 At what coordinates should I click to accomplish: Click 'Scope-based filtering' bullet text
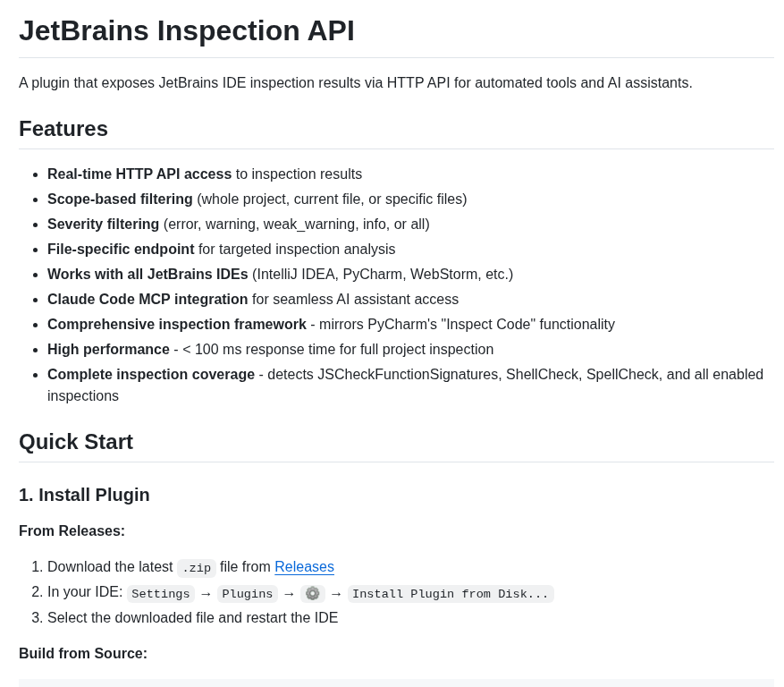(x=120, y=199)
